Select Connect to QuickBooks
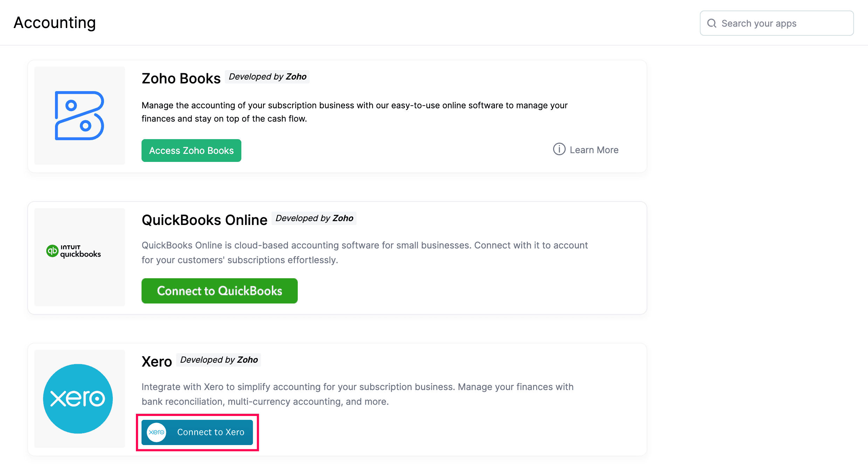Screen dimensions: 868x471 (x=219, y=291)
